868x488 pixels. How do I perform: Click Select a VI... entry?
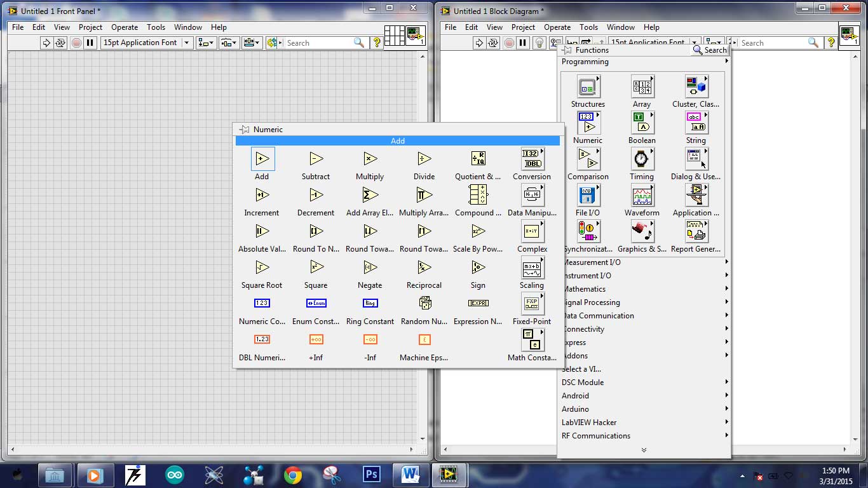click(581, 369)
